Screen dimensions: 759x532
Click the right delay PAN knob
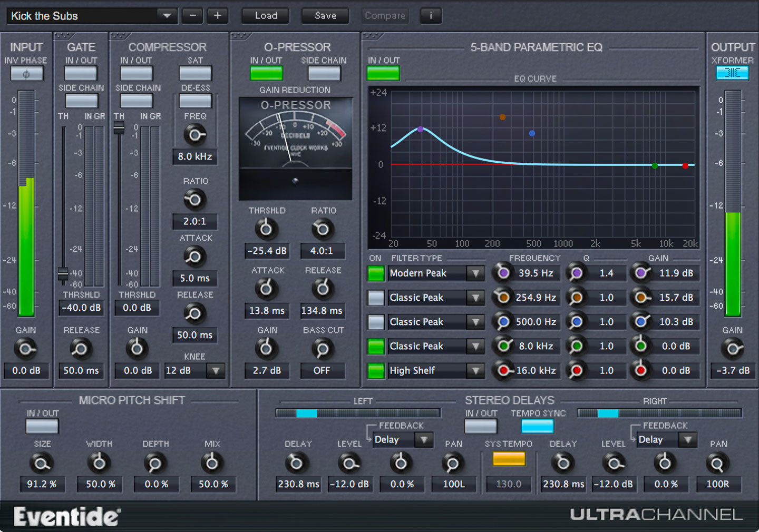[718, 463]
